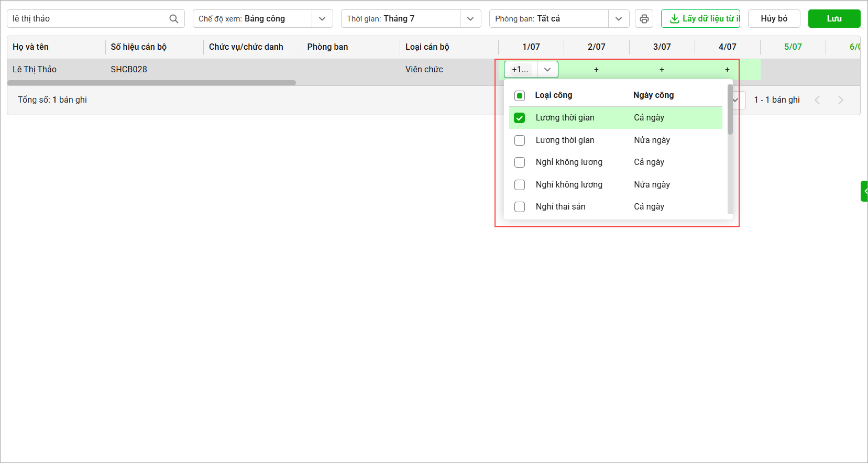Screen dimensions: 868x463
Task: Uncheck Lương thời gian Cả ngày checkbox
Action: [520, 118]
